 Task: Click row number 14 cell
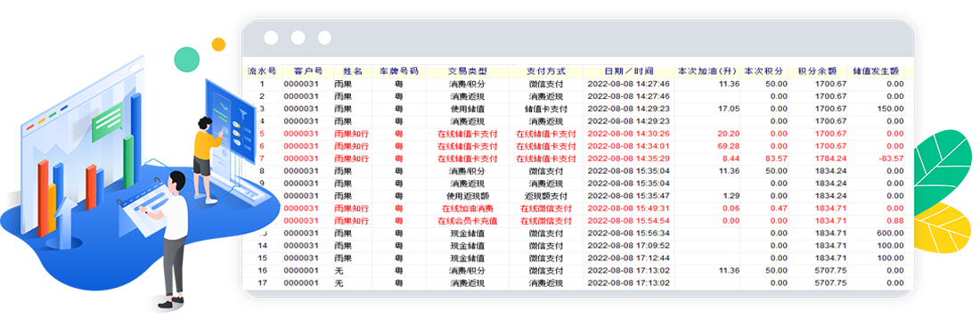(262, 245)
